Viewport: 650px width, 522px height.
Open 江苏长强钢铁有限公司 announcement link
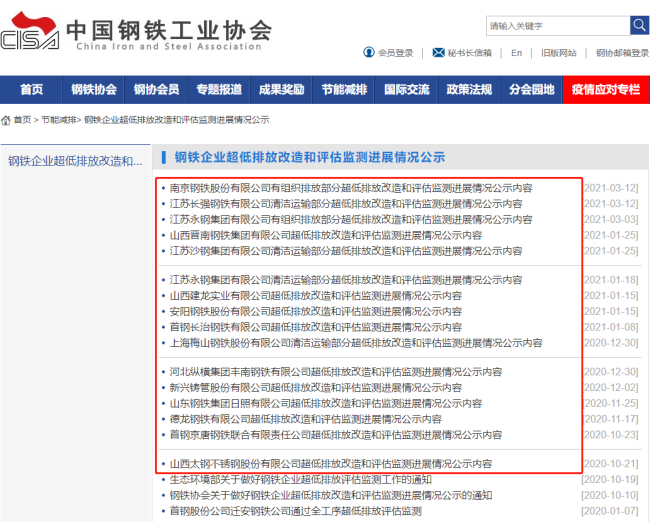(346, 204)
